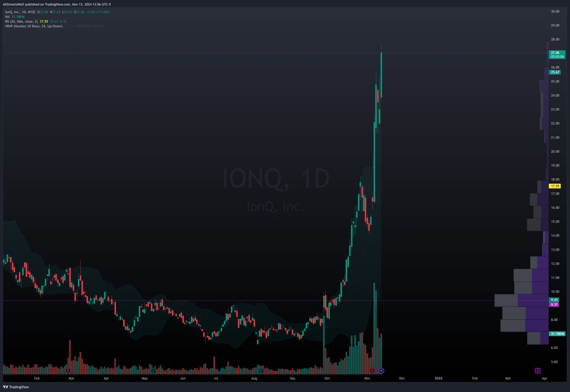Image resolution: width=570 pixels, height=392 pixels.
Task: Click the 31.188M volume label on the scale
Action: pos(557,334)
